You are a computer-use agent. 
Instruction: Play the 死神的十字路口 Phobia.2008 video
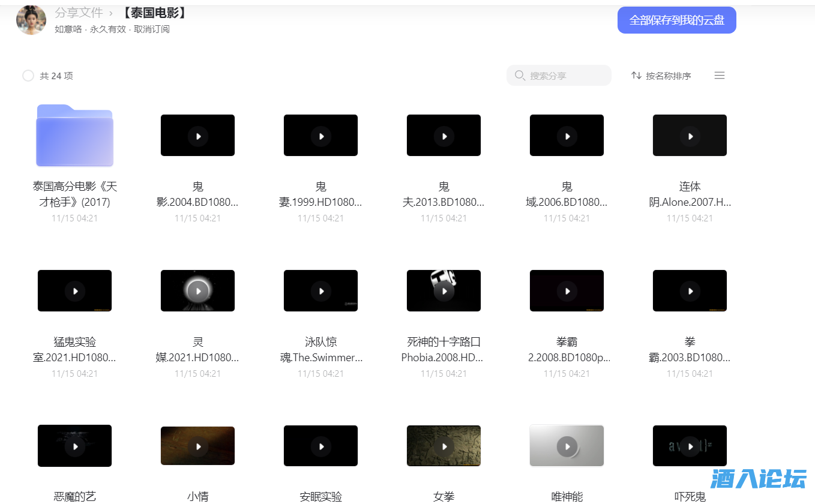point(444,290)
